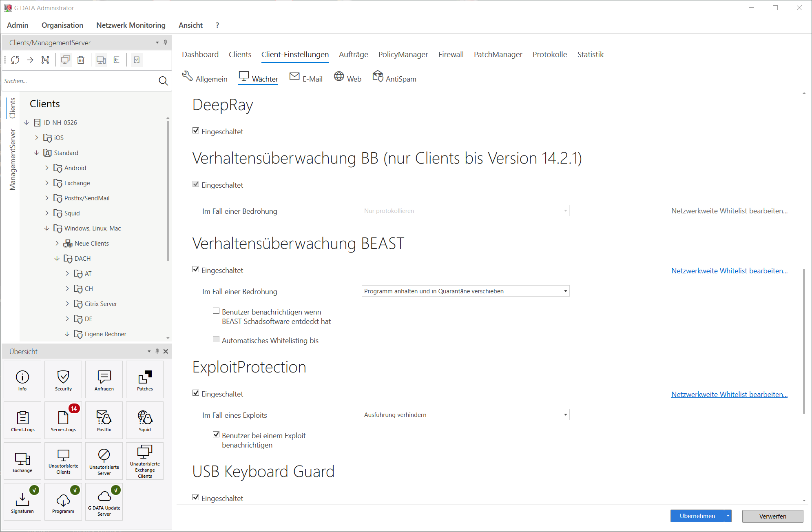Open the Patches overview tile
This screenshot has height=532, width=812.
pyautogui.click(x=145, y=380)
